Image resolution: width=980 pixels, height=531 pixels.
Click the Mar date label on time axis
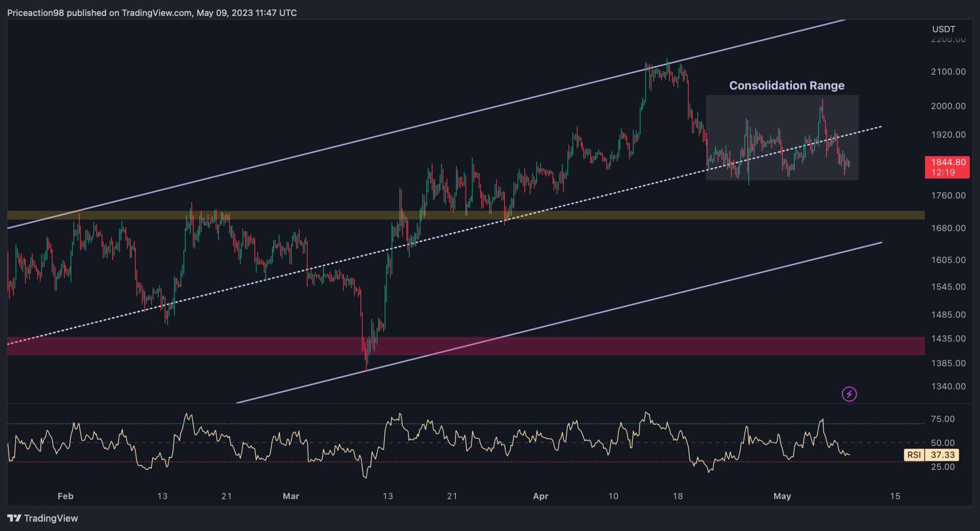[291, 496]
